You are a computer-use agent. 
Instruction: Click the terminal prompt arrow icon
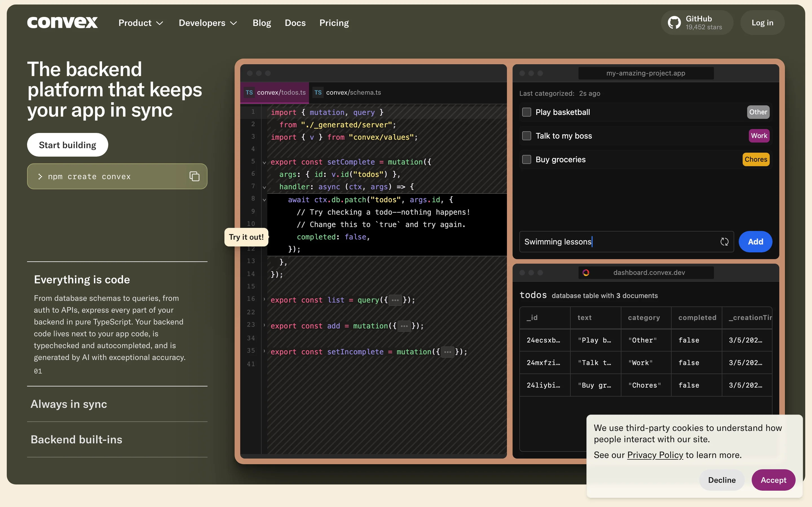(x=40, y=176)
